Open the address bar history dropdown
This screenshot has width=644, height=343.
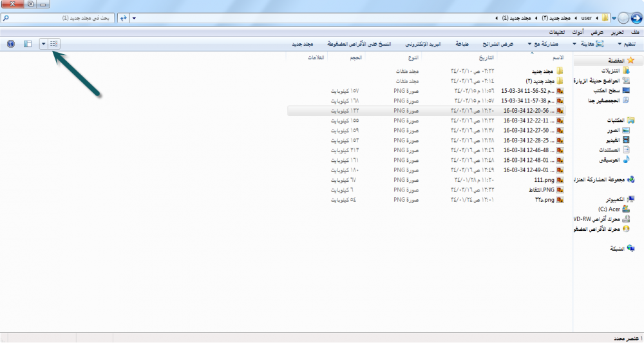tap(133, 18)
